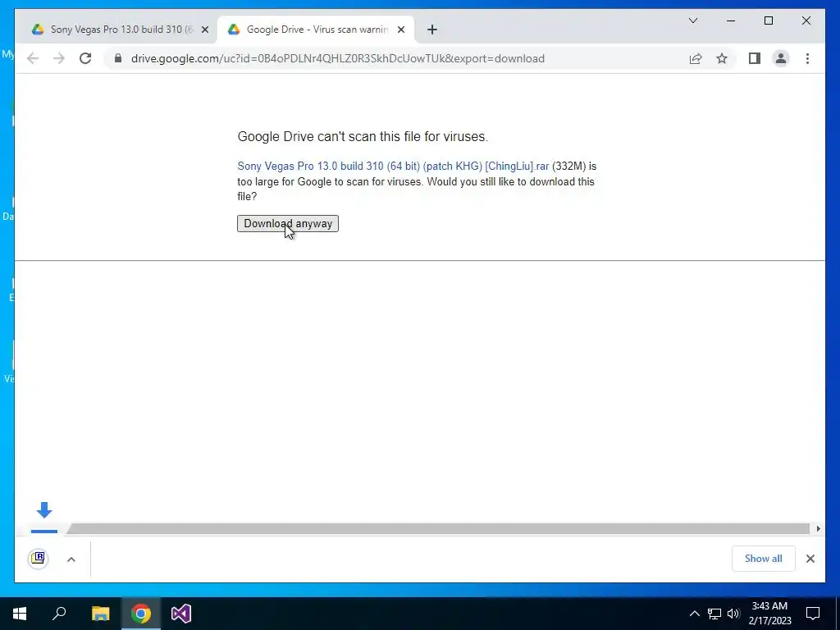This screenshot has width=840, height=630.
Task: Bookmark this page with the star icon
Action: [722, 58]
